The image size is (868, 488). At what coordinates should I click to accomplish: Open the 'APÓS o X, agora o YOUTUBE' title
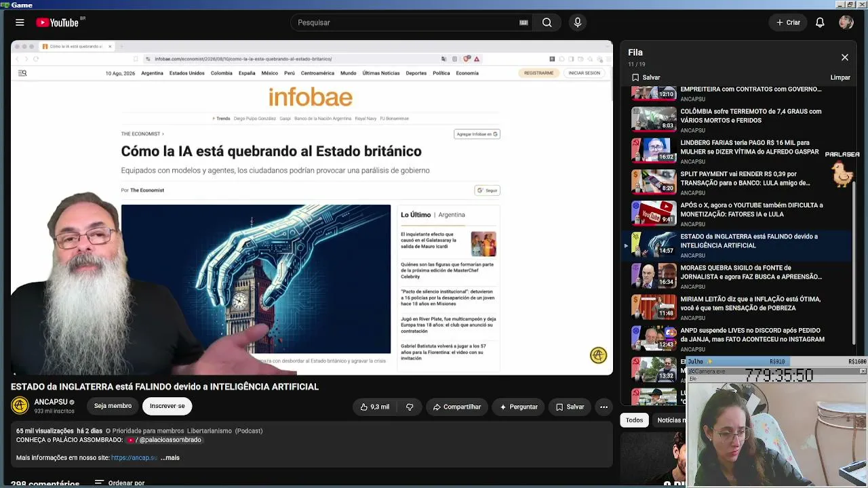click(751, 209)
